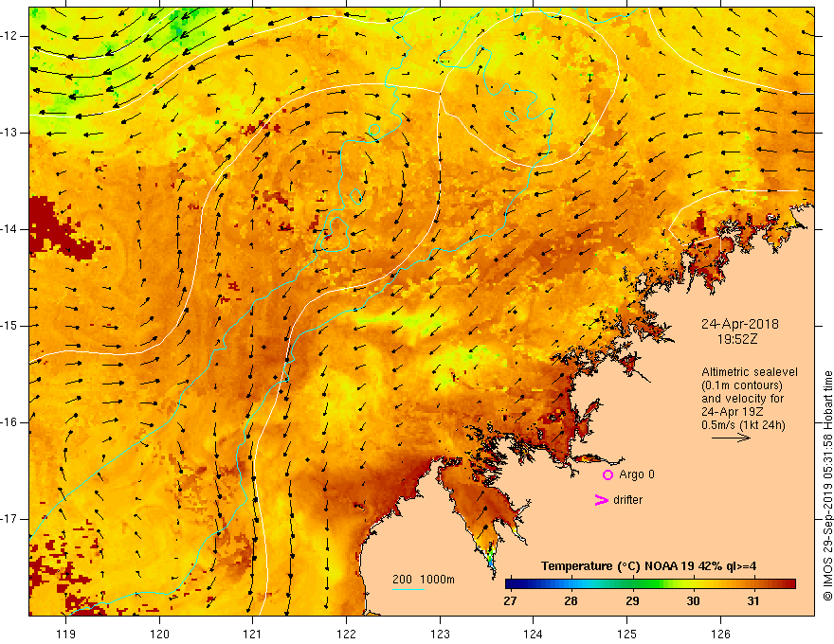Click the color bar value 28

571,601
